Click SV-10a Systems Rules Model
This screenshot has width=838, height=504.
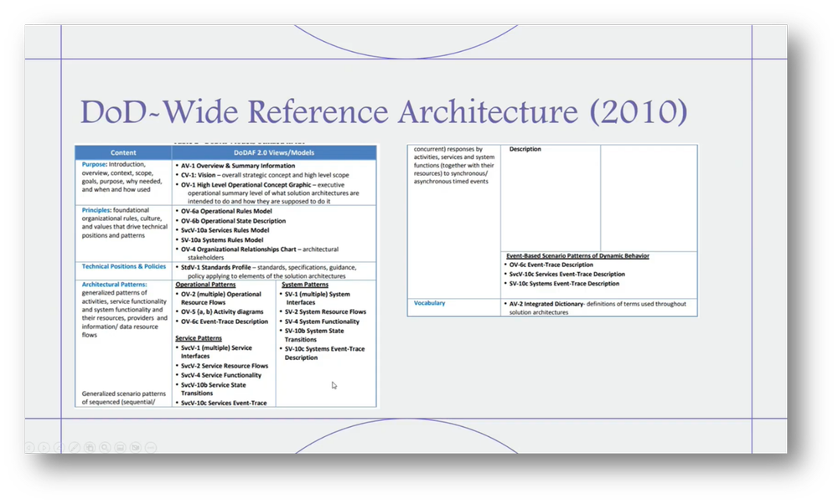(222, 240)
